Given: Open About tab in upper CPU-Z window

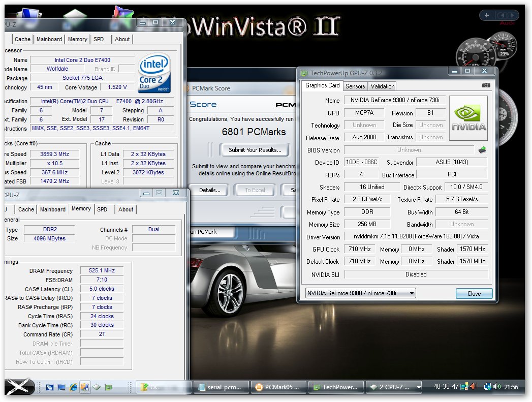Looking at the screenshot, I should 122,39.
